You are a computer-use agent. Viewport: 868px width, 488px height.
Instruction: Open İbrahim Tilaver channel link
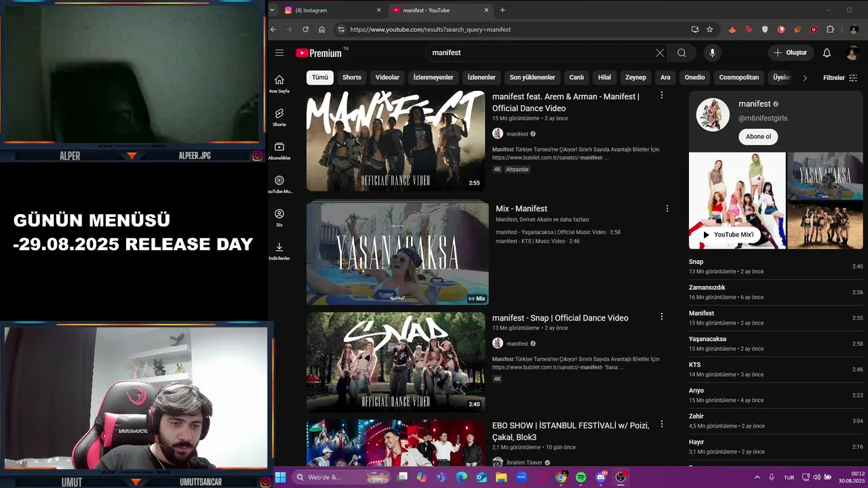click(524, 462)
